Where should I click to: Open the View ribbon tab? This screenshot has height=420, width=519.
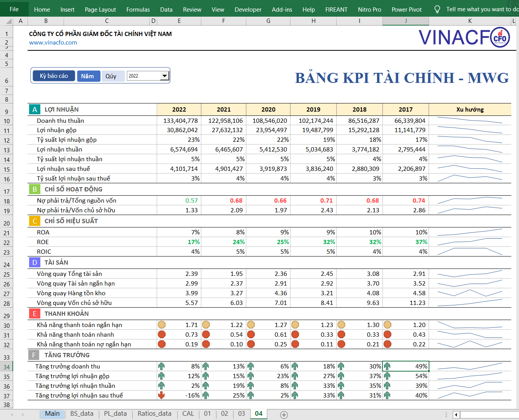click(x=218, y=9)
